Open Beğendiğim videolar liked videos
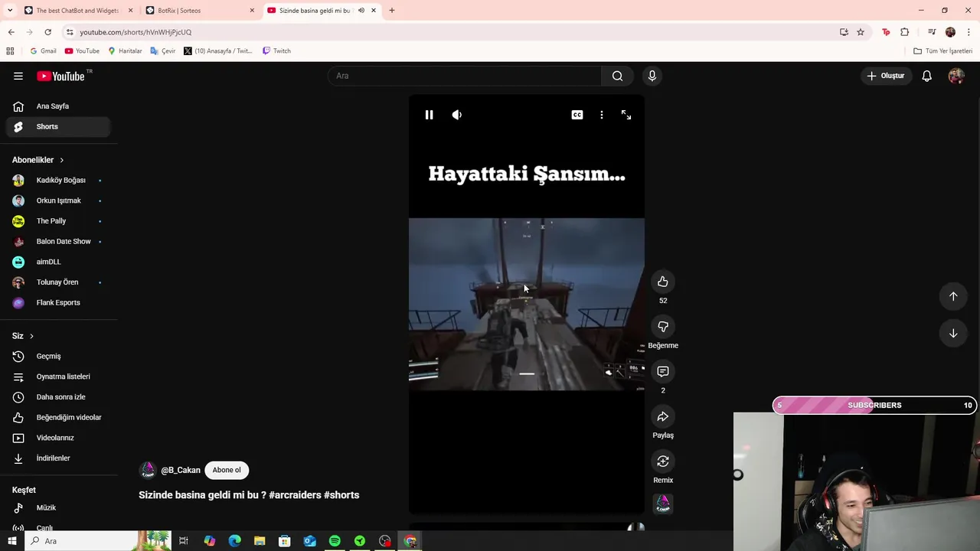 point(58,417)
